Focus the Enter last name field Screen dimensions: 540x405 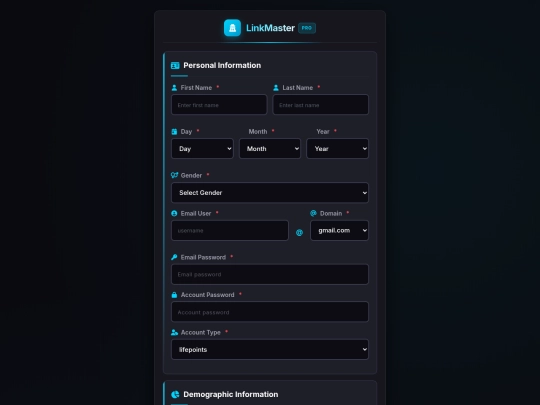pyautogui.click(x=321, y=105)
